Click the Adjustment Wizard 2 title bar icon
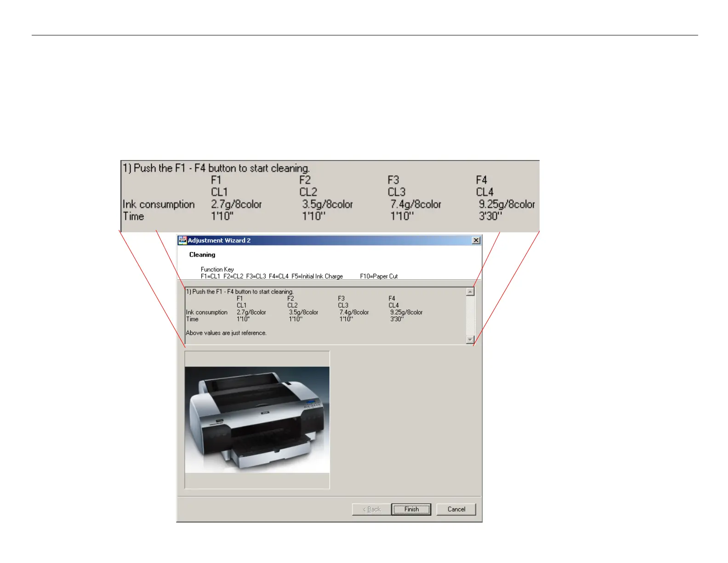 pyautogui.click(x=182, y=241)
